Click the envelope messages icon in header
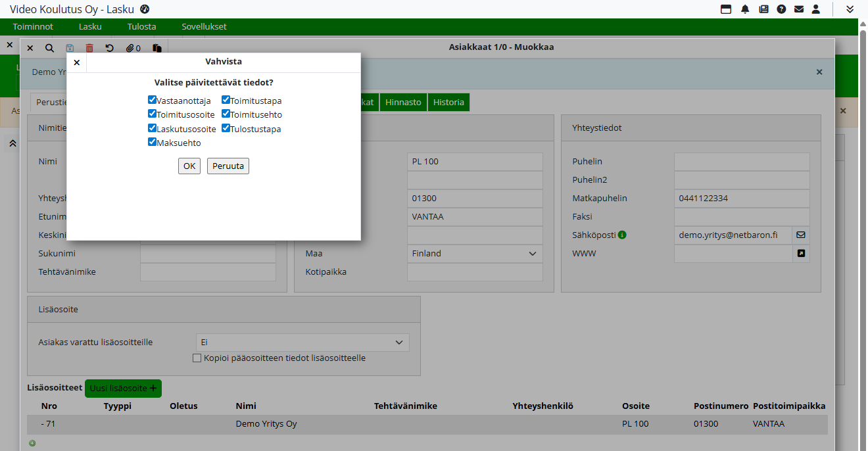The width and height of the screenshot is (868, 451). tap(799, 9)
